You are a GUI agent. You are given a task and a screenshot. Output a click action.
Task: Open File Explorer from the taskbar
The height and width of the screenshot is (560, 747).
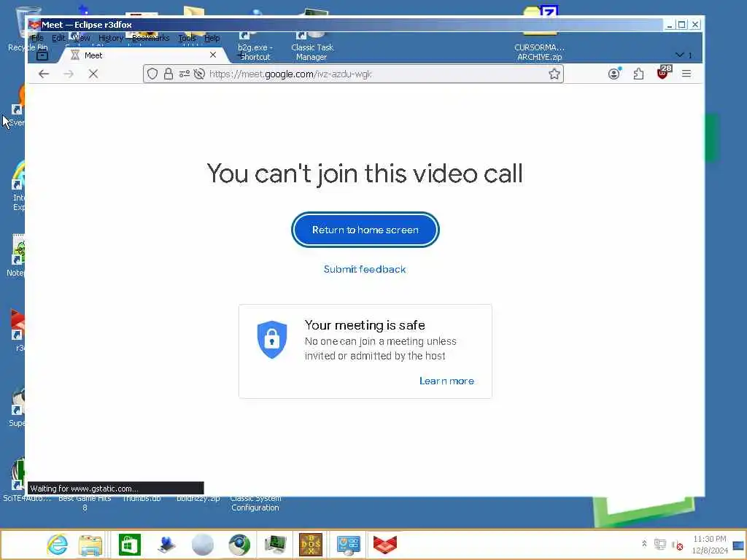tap(90, 545)
